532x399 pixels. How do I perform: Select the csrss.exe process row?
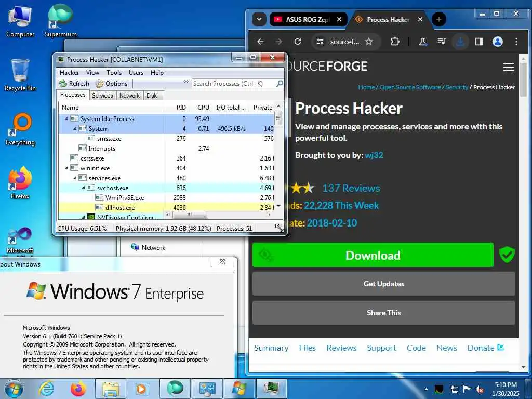pyautogui.click(x=166, y=158)
